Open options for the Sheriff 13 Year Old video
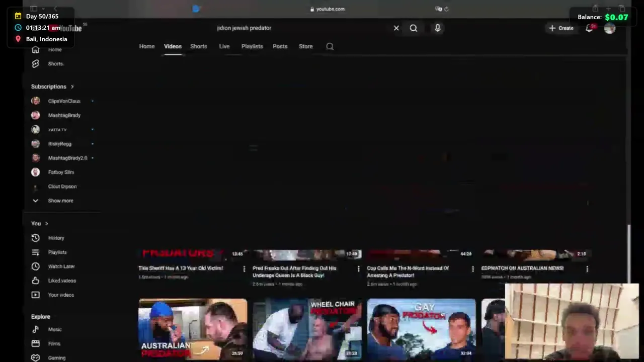 click(244, 269)
